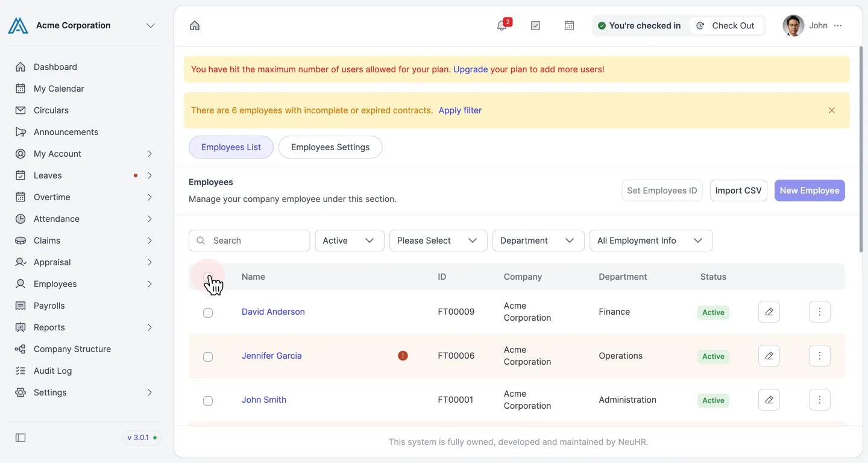Click the New Employee button
Image resolution: width=868 pixels, height=463 pixels.
(x=810, y=191)
